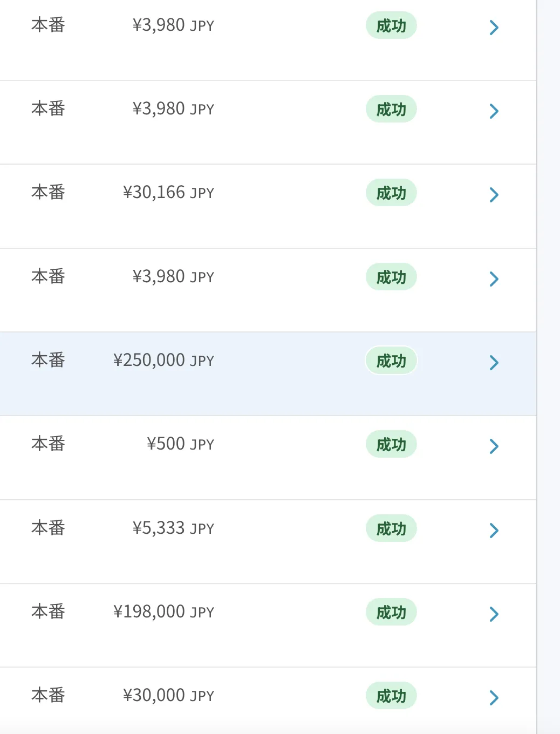The image size is (560, 734).
Task: Select the 成功 status badge for ¥30,166
Action: coord(391,193)
